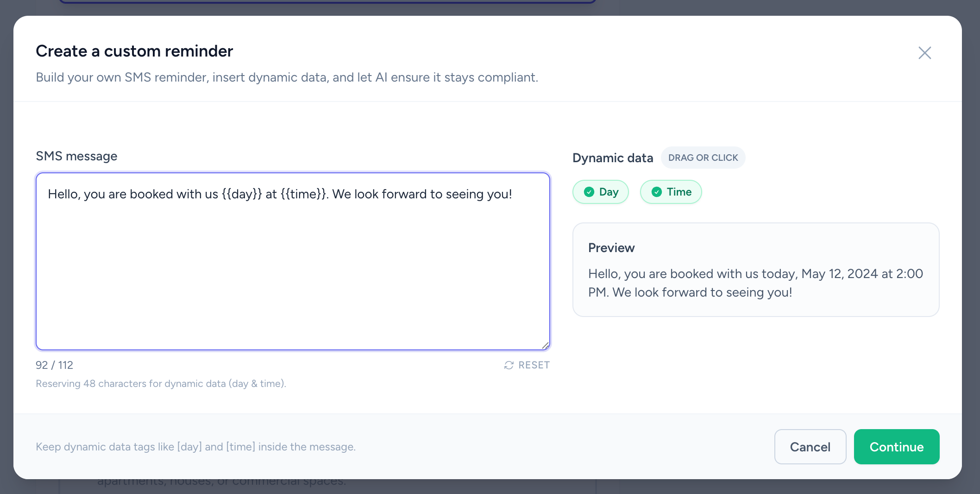
Task: Cancel creating the custom reminder
Action: [810, 447]
